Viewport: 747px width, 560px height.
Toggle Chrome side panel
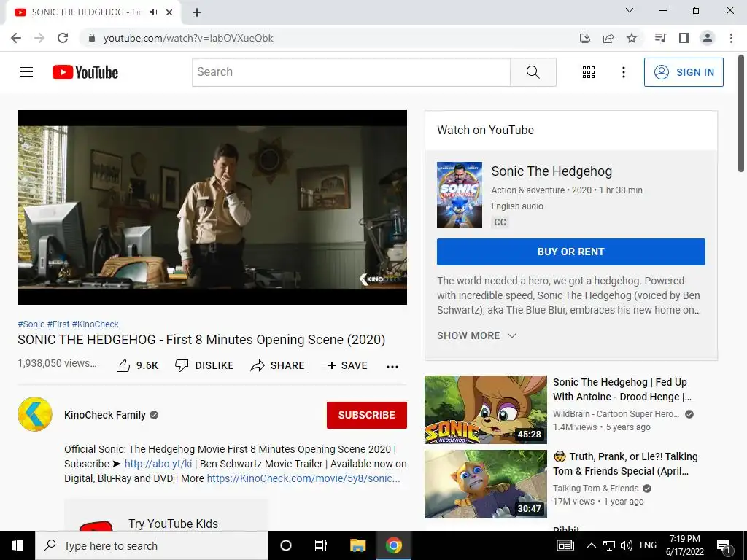[684, 38]
